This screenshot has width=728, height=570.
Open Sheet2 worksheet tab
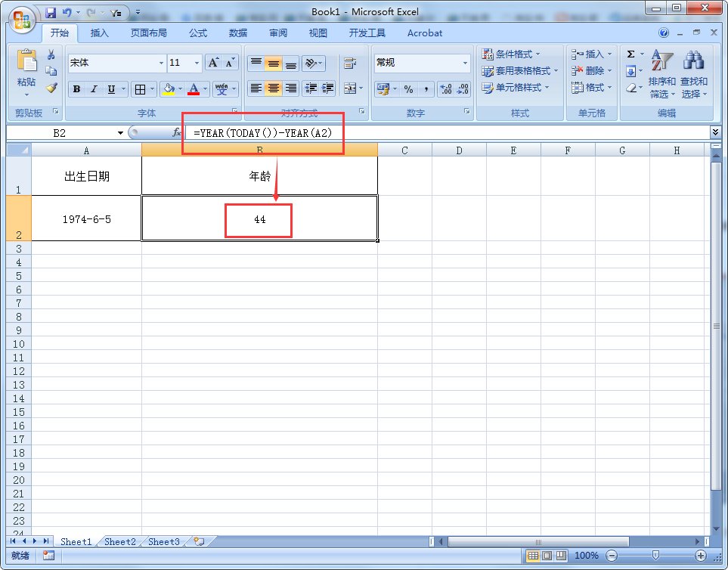tap(120, 541)
